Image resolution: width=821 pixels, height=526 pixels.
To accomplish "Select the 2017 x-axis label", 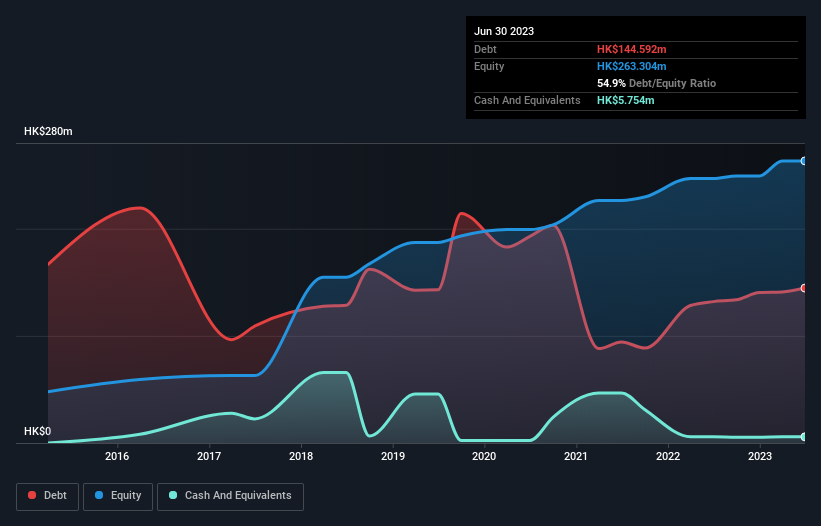I will (209, 456).
